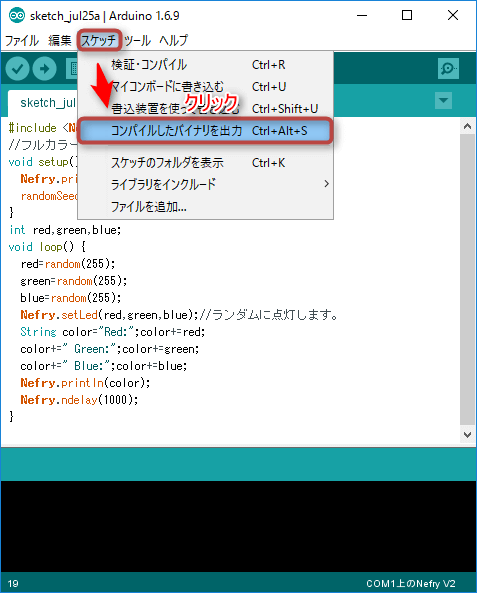Click the line 'int red,green,blue;'

click(65, 230)
